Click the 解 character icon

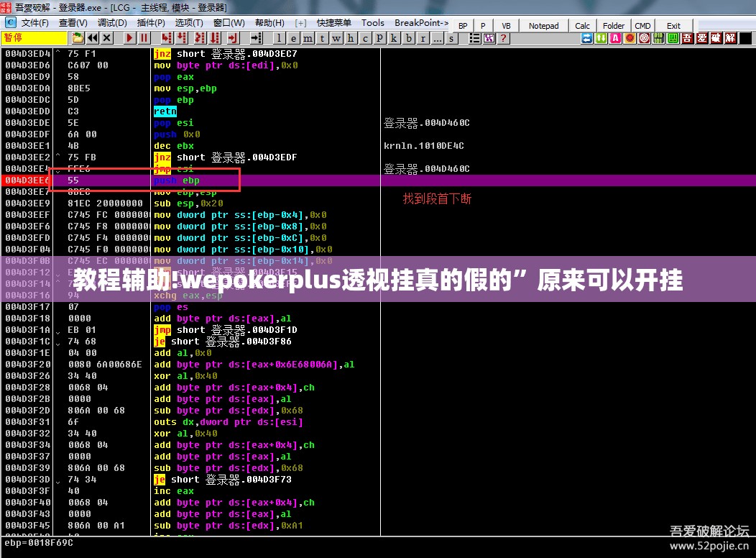point(731,38)
